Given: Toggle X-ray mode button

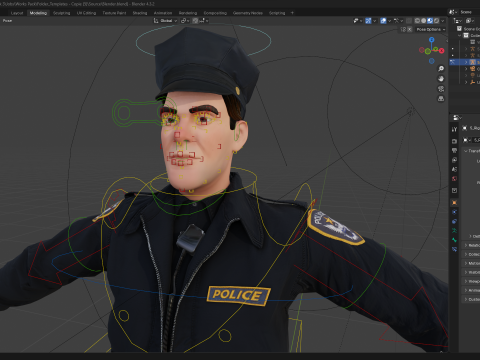Looking at the screenshot, I should 409,21.
